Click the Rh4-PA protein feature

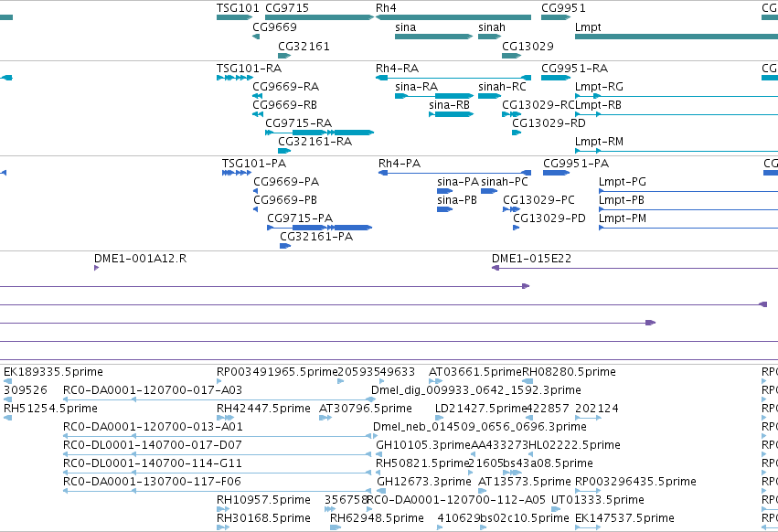coord(454,173)
